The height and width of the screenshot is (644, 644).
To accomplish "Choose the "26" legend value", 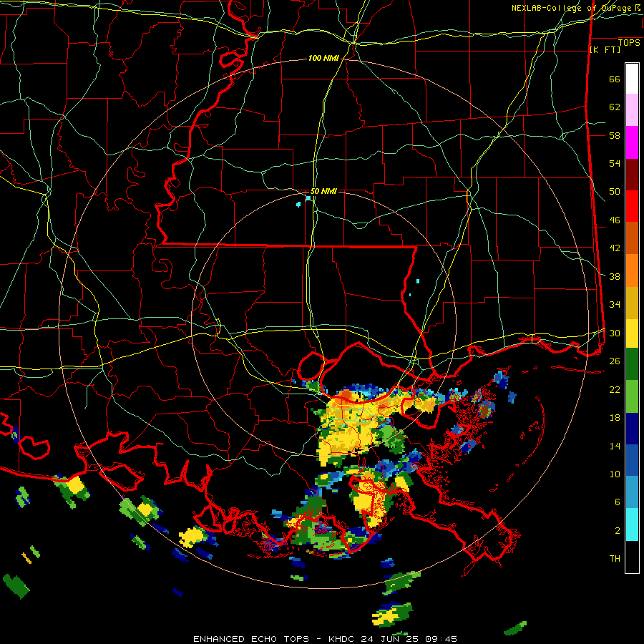I will (x=615, y=361).
